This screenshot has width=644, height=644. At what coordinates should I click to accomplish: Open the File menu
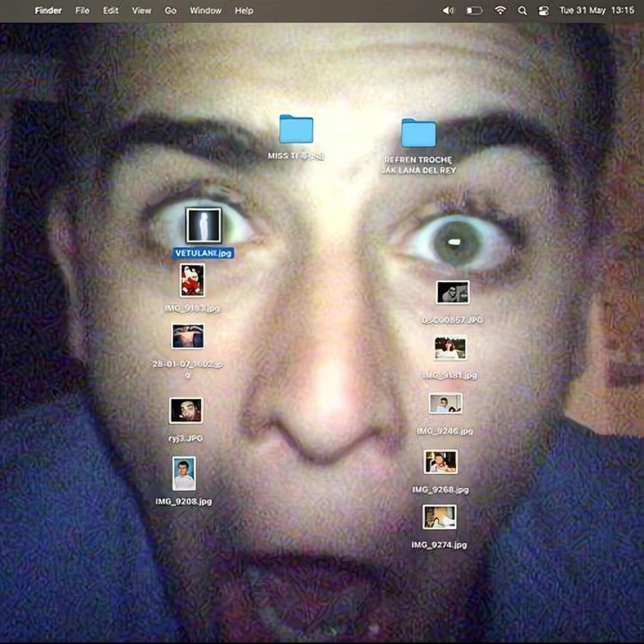pos(82,11)
